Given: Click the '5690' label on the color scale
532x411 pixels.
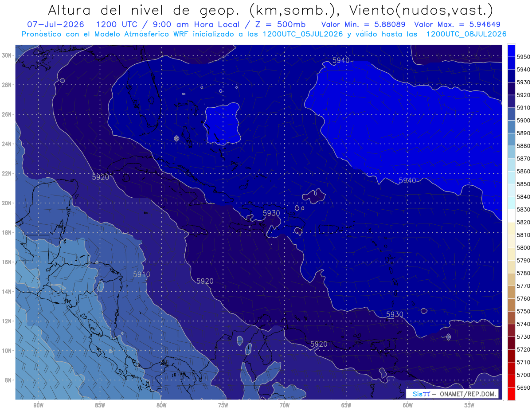Looking at the screenshot, I should [x=524, y=388].
